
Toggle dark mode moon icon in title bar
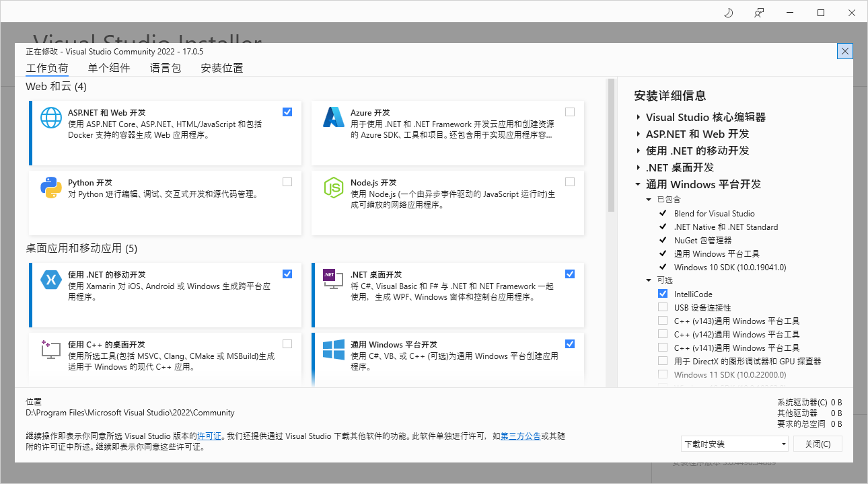(728, 13)
